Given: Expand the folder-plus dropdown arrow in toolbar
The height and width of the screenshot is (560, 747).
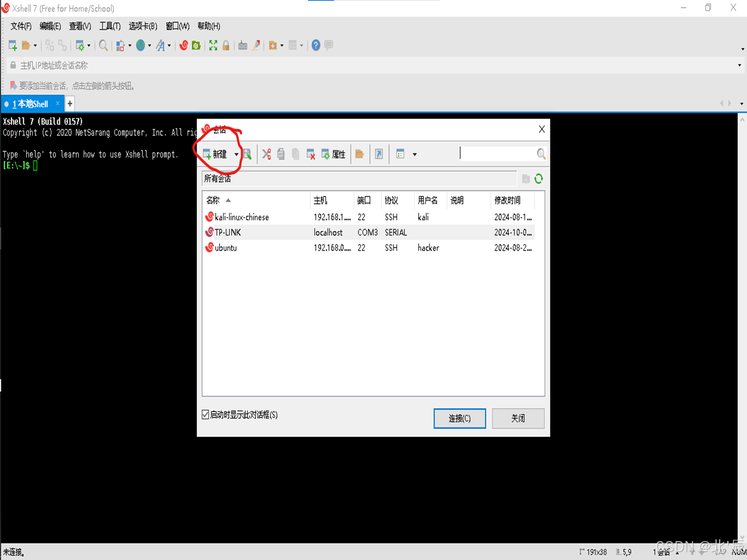Looking at the screenshot, I should point(282,46).
